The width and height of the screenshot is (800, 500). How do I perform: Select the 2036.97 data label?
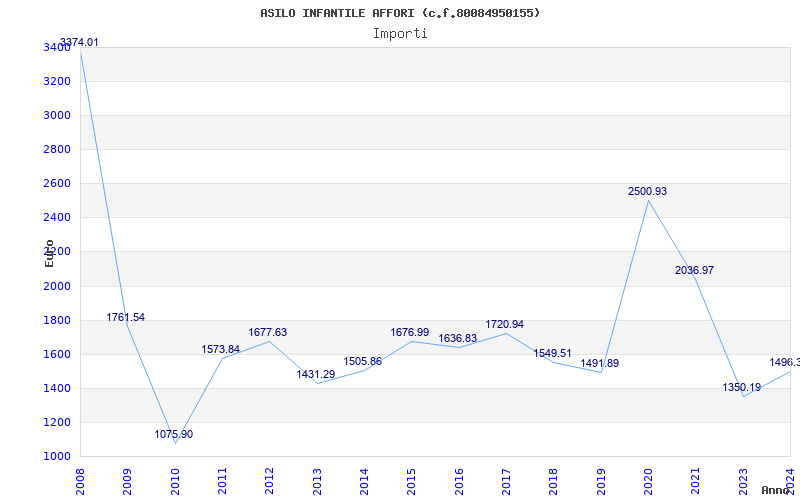694,270
